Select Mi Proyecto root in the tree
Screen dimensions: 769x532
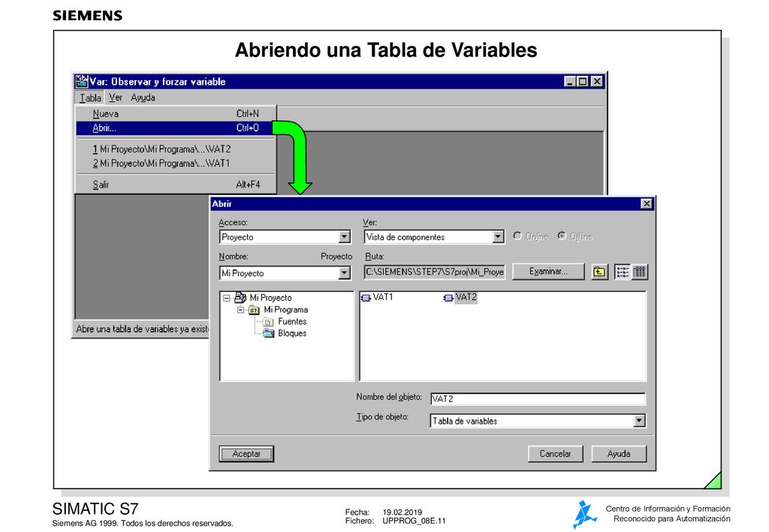coord(270,297)
